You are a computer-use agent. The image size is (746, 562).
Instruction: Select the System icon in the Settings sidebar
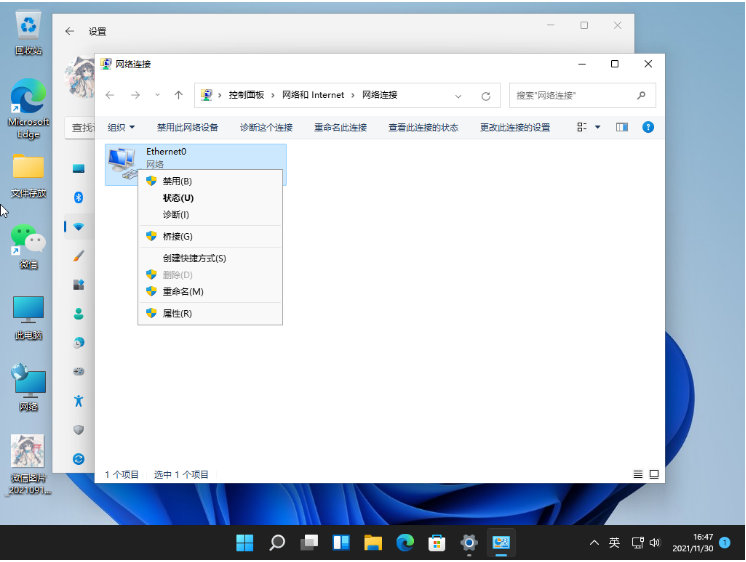79,168
